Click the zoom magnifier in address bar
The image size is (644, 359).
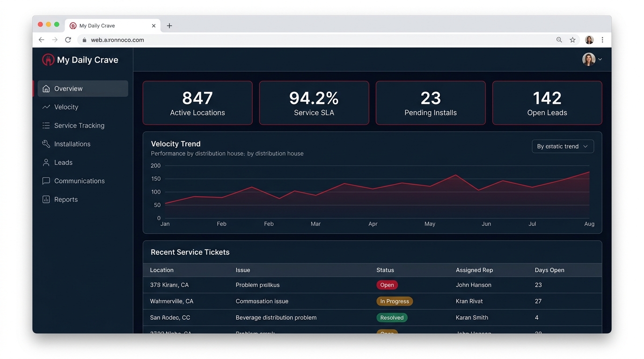[x=559, y=40]
